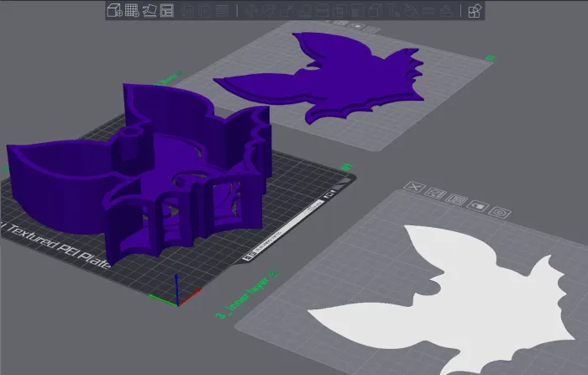Arrange objects on white bat plate
The width and height of the screenshot is (588, 375).
tap(454, 198)
